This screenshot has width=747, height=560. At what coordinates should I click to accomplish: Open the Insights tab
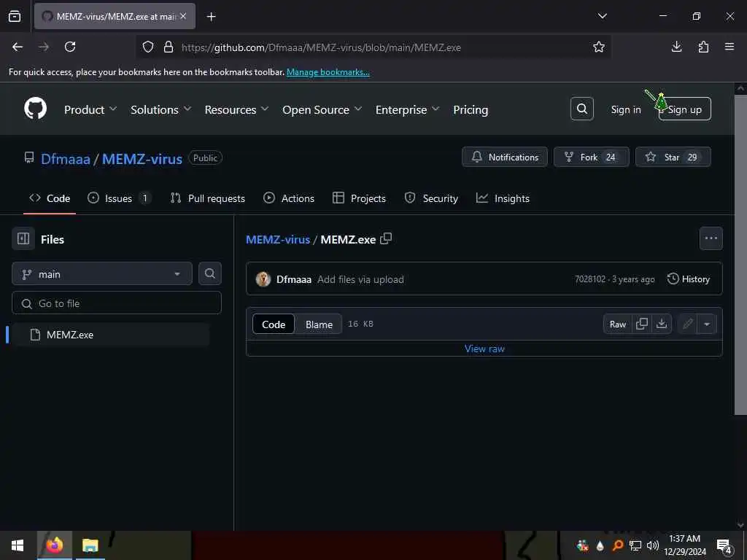[x=503, y=198]
